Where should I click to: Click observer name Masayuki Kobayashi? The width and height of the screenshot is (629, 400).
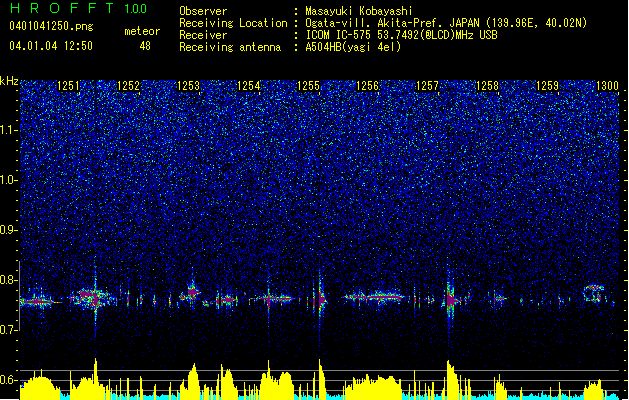pyautogui.click(x=359, y=11)
